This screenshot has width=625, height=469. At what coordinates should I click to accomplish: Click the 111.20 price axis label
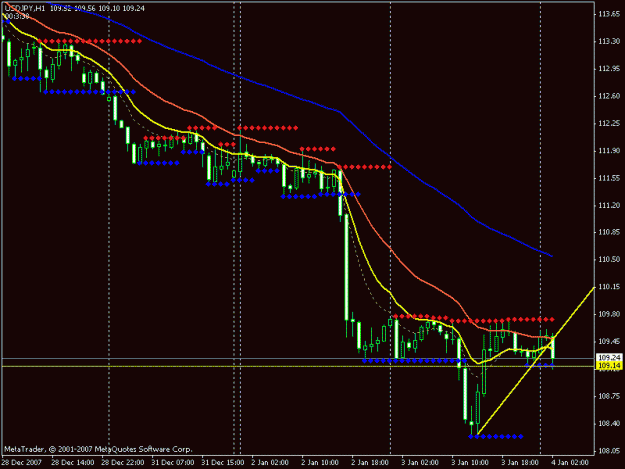(x=609, y=205)
